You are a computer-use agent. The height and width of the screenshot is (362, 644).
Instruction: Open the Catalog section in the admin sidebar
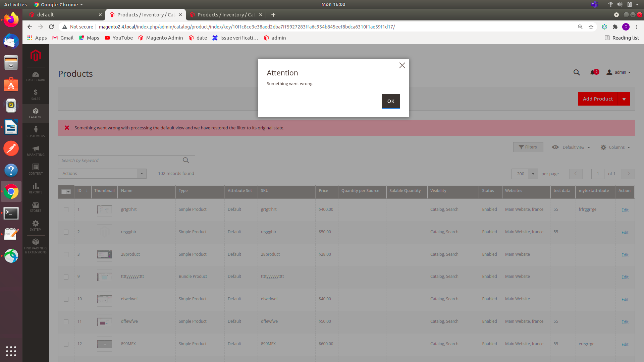pos(36,113)
